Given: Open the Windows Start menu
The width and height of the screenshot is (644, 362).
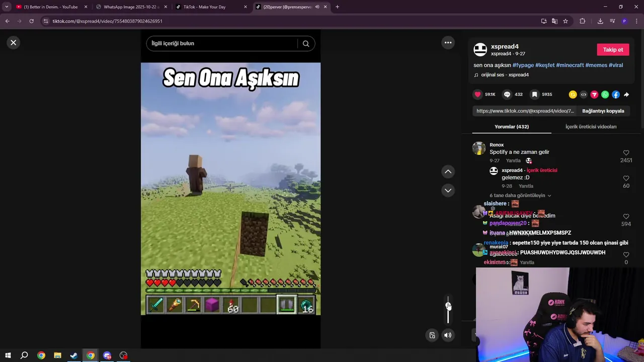Looking at the screenshot, I should click(8, 355).
